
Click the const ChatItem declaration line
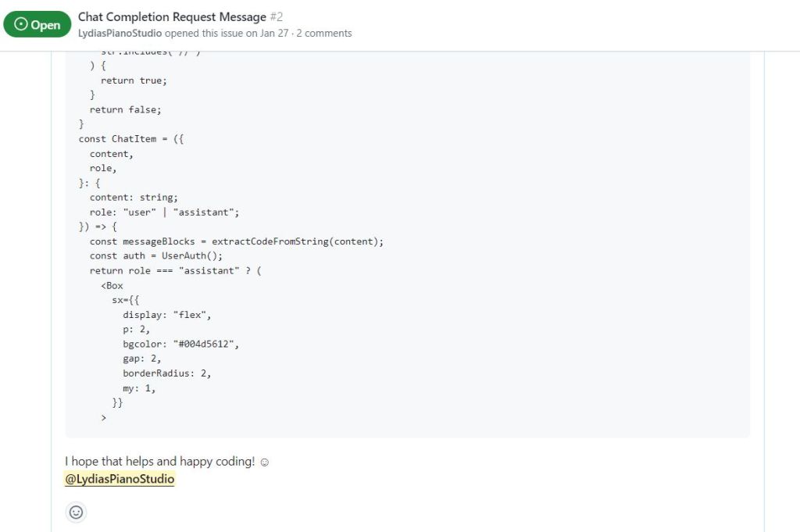click(131, 139)
